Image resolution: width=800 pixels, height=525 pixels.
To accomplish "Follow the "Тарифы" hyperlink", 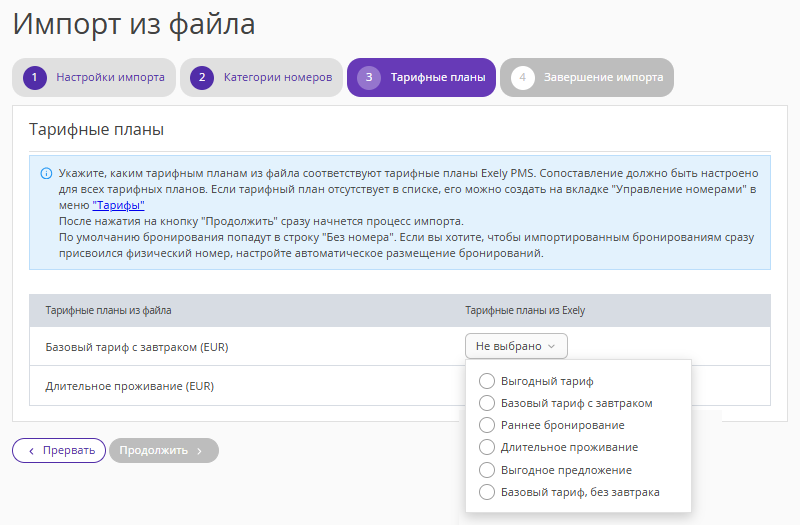I will tap(118, 205).
